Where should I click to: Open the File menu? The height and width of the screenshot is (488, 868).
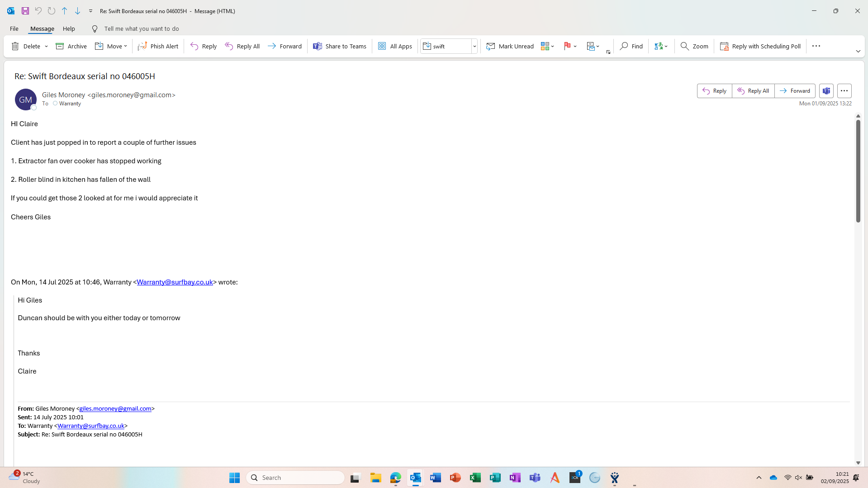coord(14,28)
